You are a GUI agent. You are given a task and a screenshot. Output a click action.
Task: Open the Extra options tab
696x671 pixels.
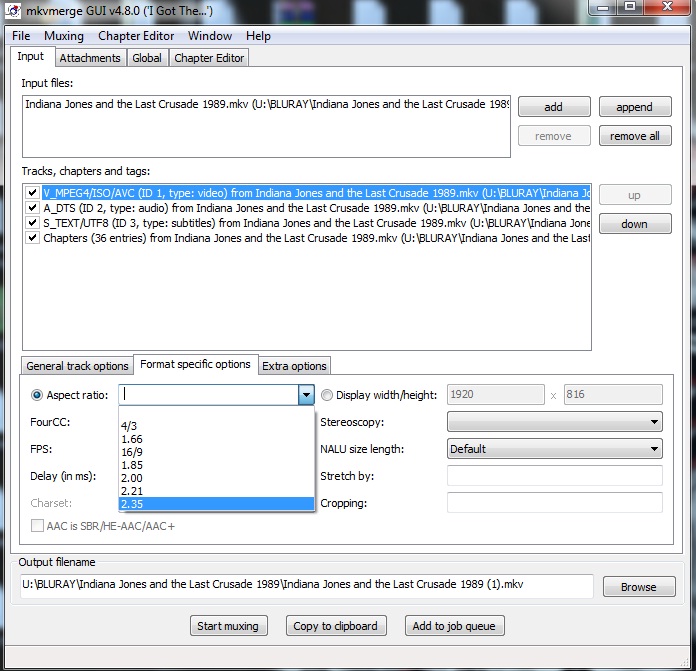pos(294,366)
